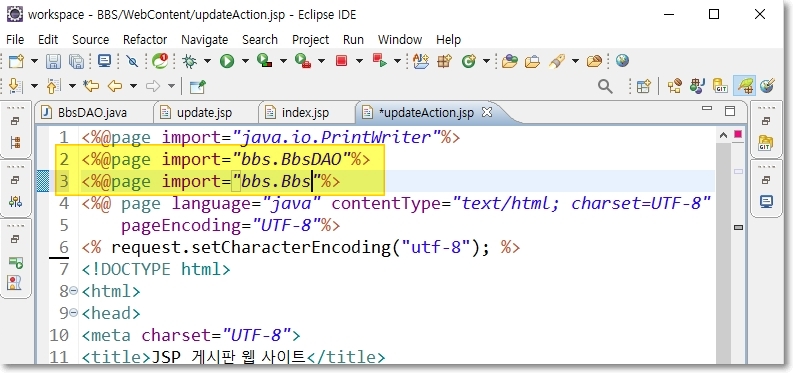Go to Last Edit Location icon

(91, 86)
